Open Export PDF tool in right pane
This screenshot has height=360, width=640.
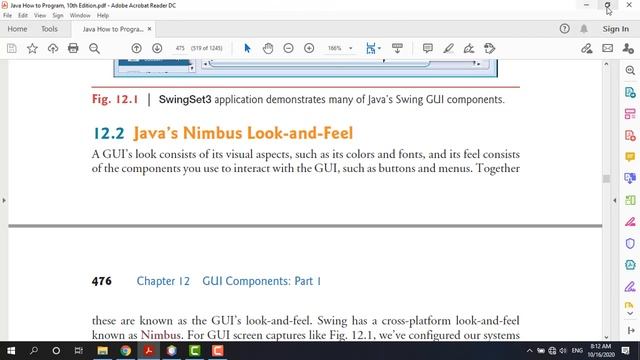tap(630, 92)
